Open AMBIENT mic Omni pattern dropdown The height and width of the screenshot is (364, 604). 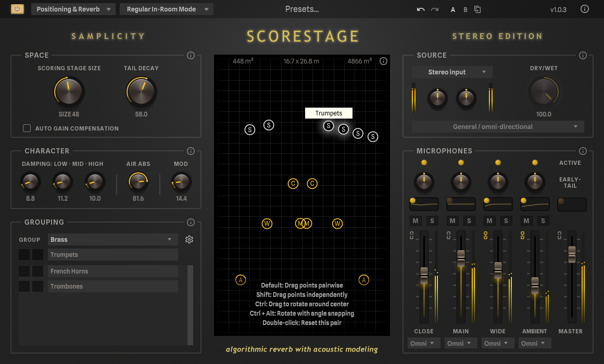[x=535, y=343]
